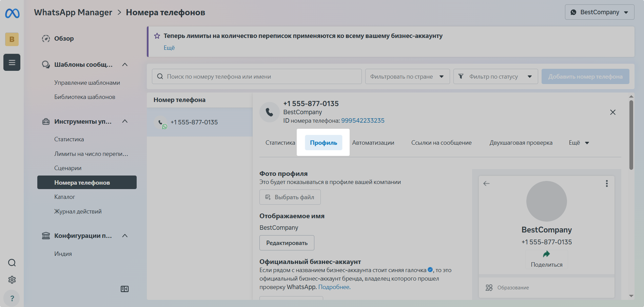Image resolution: width=644 pixels, height=307 pixels.
Task: Open three-dot menu in profile preview
Action: [607, 183]
